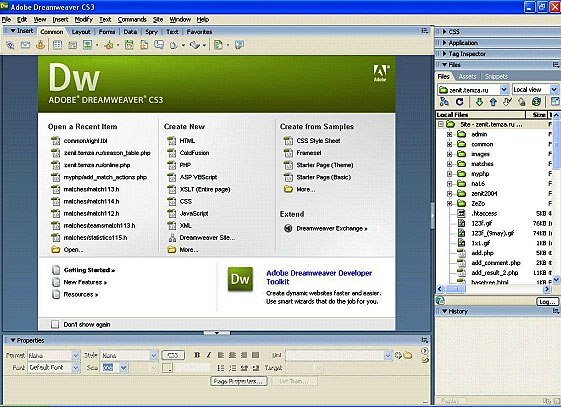Open the Site menu
561x407 pixels.
[x=158, y=20]
